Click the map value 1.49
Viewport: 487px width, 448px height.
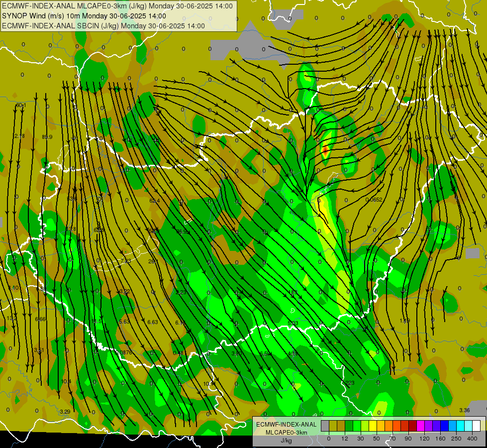pos(405,321)
